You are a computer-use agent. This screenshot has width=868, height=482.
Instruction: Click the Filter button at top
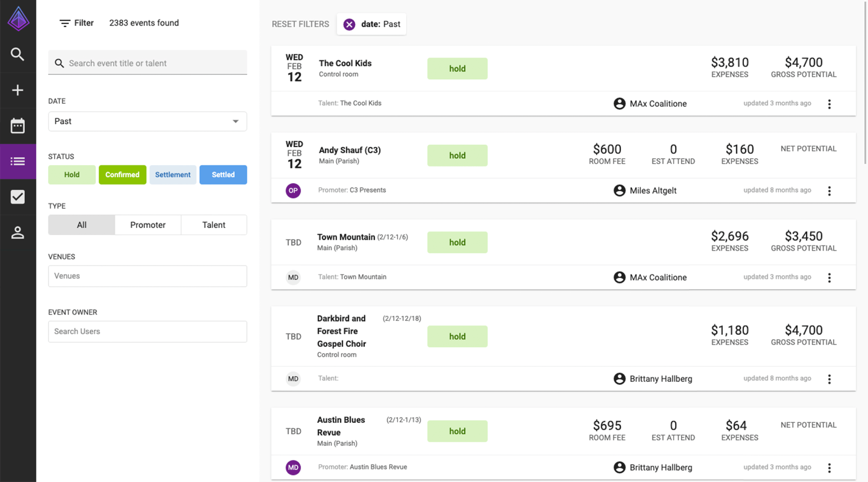[x=77, y=23]
